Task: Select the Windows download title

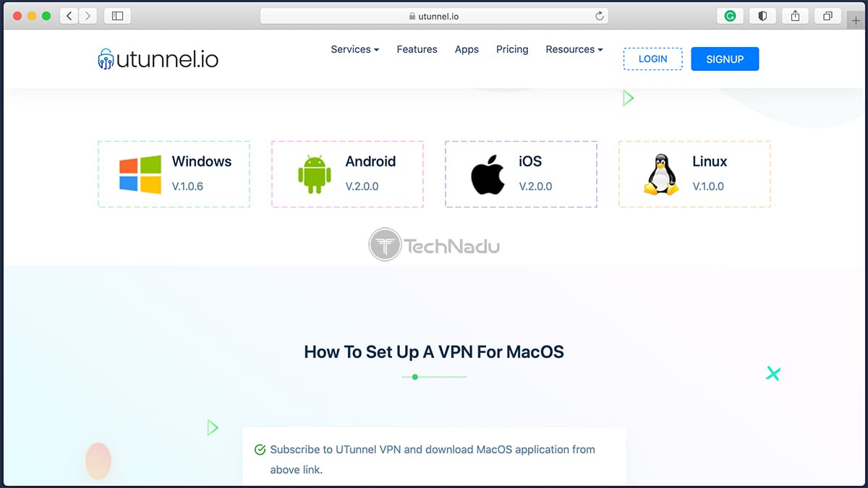Action: [202, 161]
